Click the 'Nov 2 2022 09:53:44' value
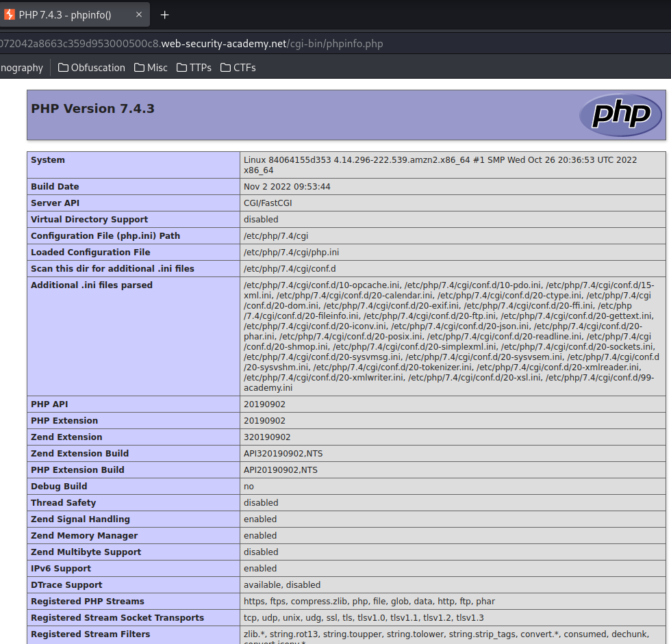The image size is (671, 644). click(x=287, y=186)
